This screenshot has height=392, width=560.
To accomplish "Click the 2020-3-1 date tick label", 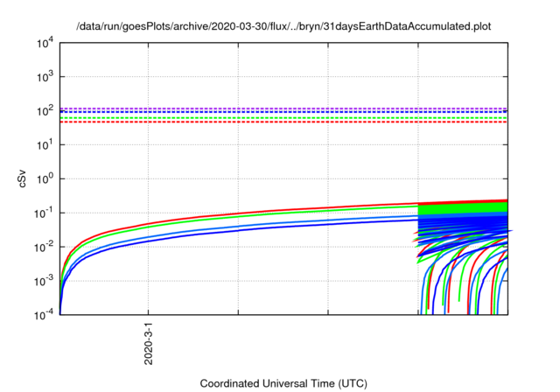I will (x=149, y=344).
